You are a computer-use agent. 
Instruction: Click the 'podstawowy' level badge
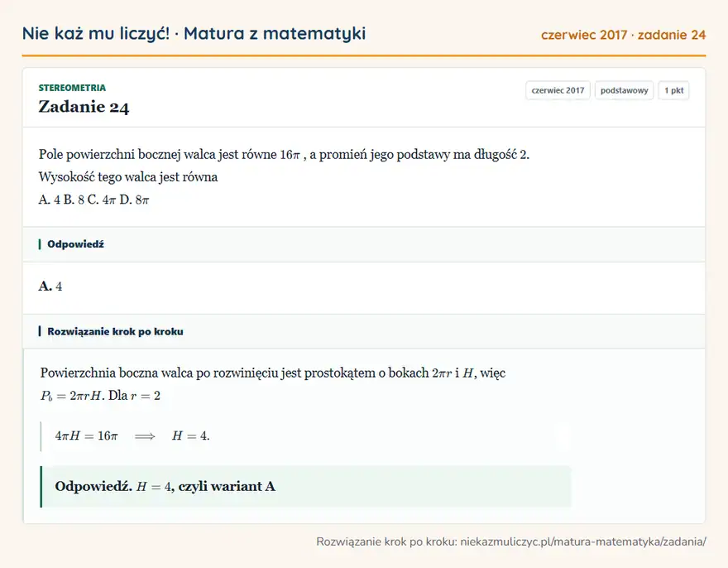point(624,90)
